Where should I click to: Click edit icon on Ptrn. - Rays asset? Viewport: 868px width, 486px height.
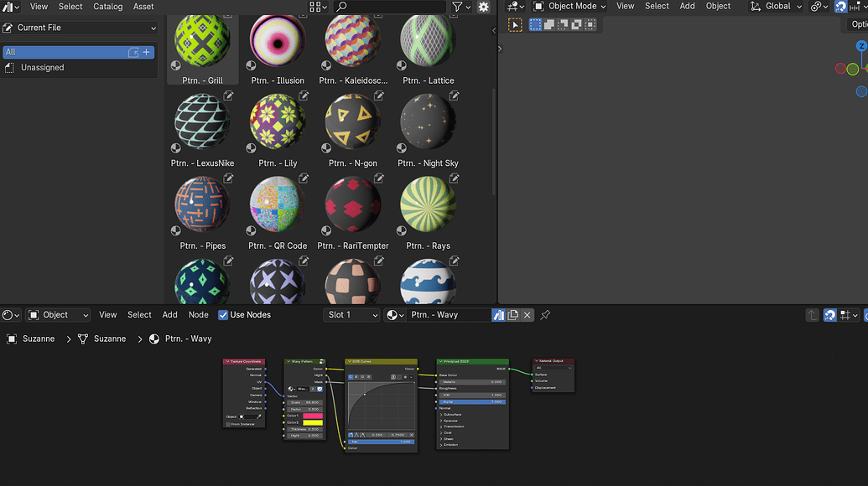[x=454, y=178]
